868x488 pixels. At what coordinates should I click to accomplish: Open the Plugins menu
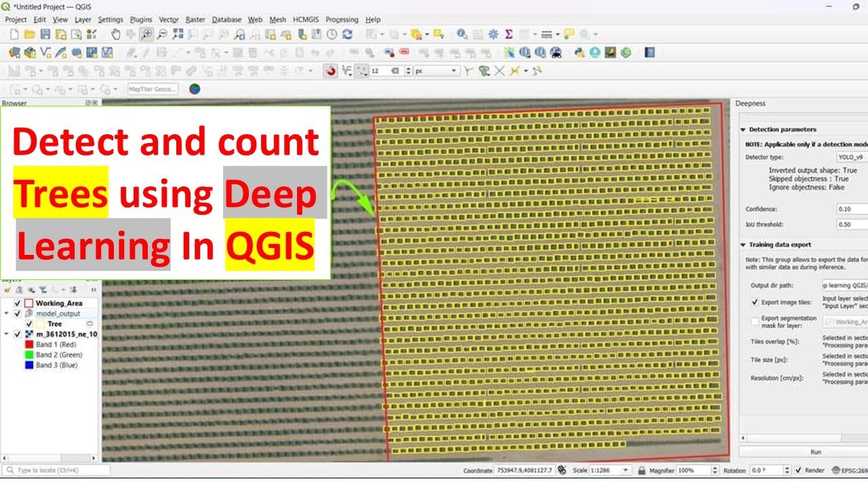point(141,20)
